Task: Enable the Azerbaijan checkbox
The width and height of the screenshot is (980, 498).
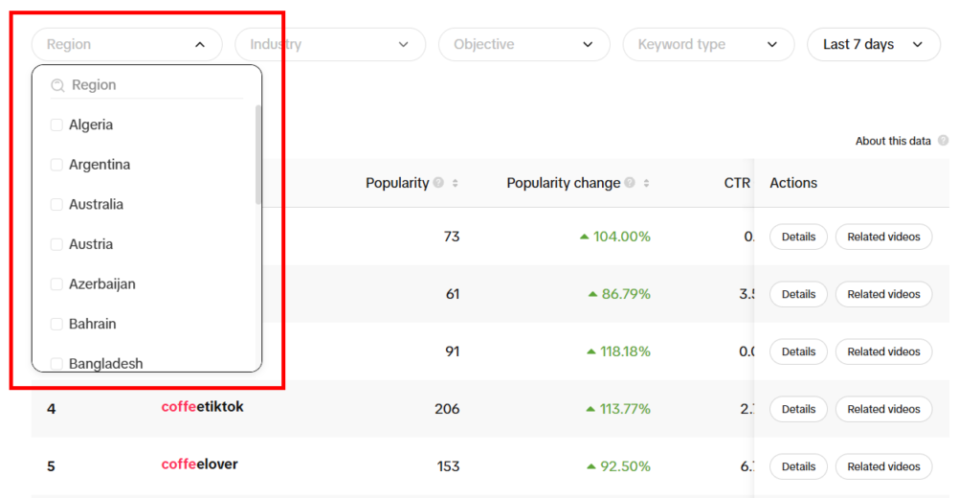Action: click(56, 284)
